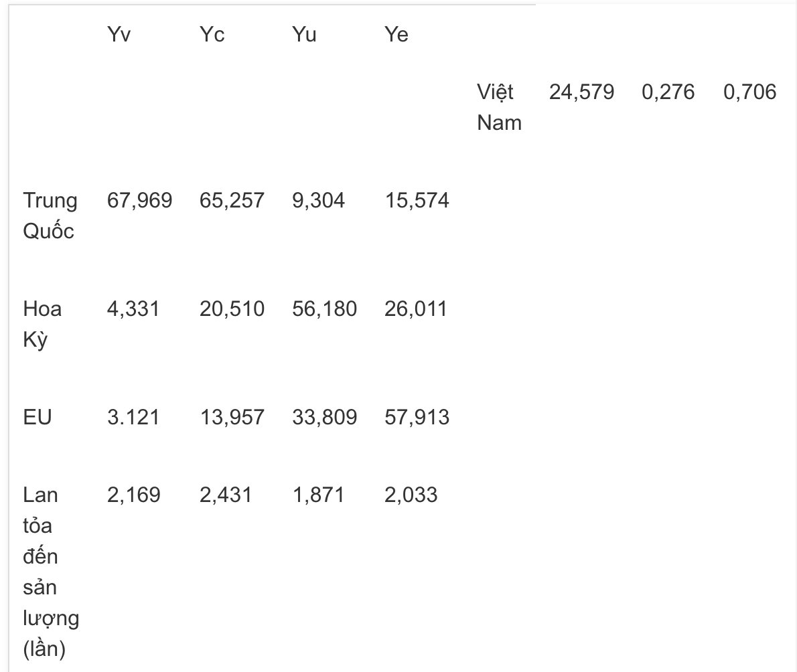Click the value 0,706
The width and height of the screenshot is (797, 672).
click(749, 92)
